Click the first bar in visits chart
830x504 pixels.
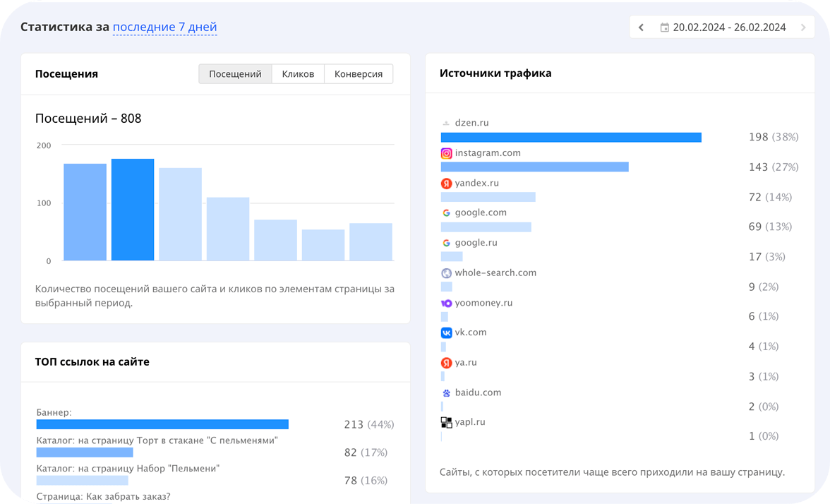[85, 212]
